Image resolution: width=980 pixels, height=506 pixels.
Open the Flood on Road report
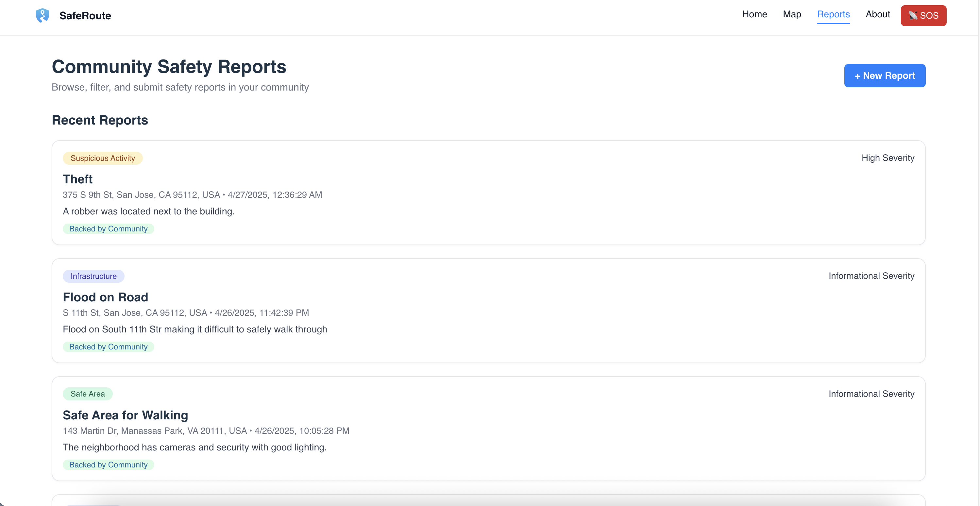[105, 297]
